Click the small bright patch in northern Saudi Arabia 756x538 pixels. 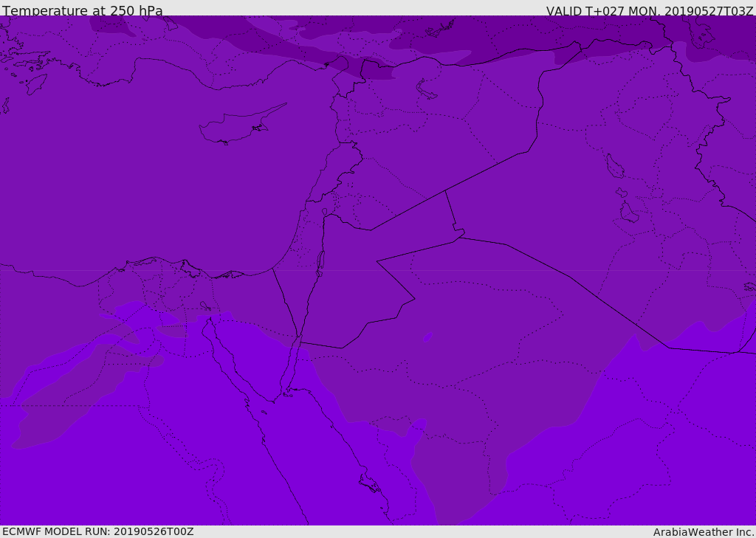coord(427,337)
